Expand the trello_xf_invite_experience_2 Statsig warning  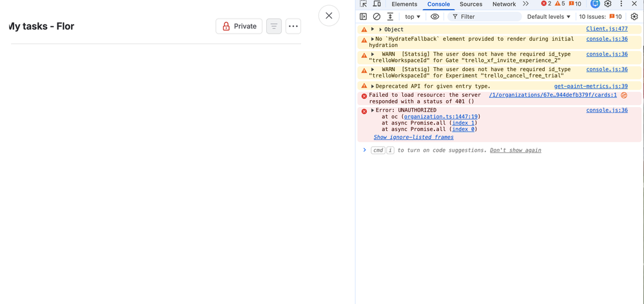373,54
